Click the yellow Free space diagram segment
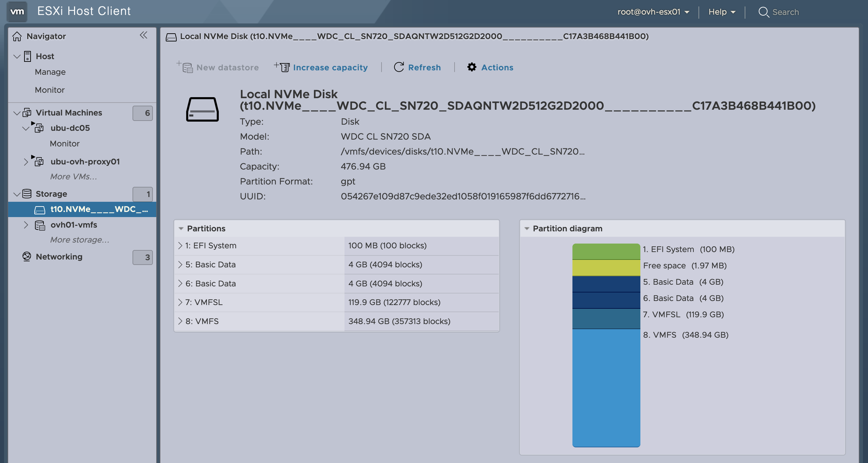 606,268
